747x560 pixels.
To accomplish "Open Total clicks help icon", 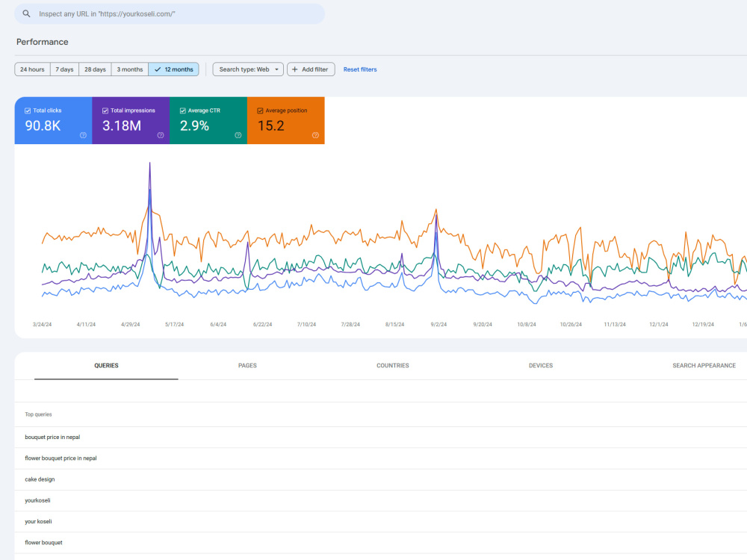I will 83,135.
